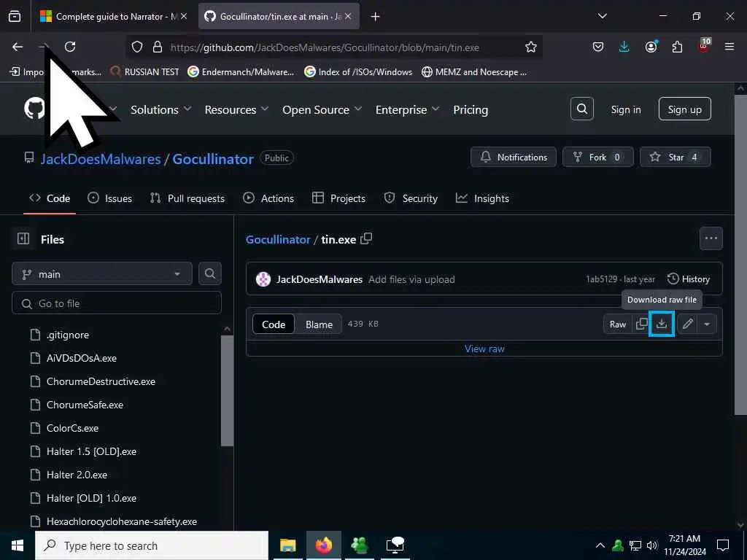Click the Sign in link
The width and height of the screenshot is (747, 560).
coord(625,109)
